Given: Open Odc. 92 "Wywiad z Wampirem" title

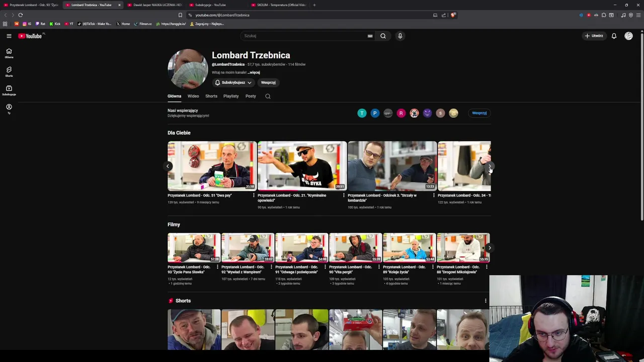Looking at the screenshot, I should pos(243,269).
